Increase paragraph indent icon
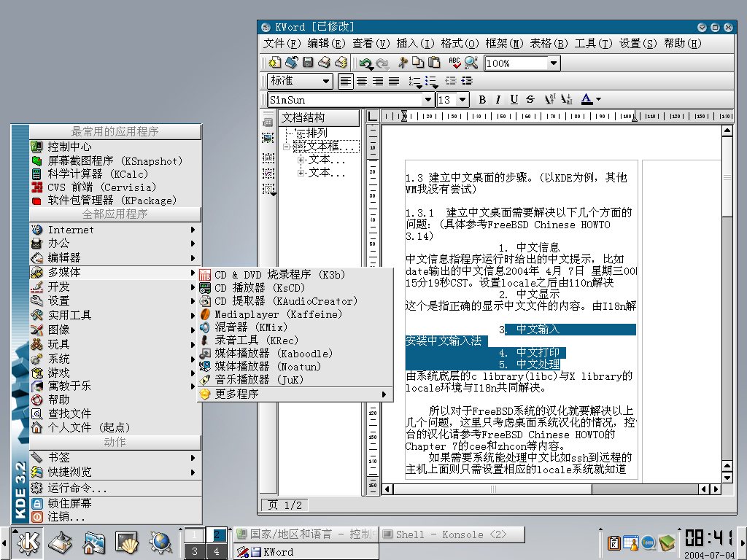 (x=467, y=81)
